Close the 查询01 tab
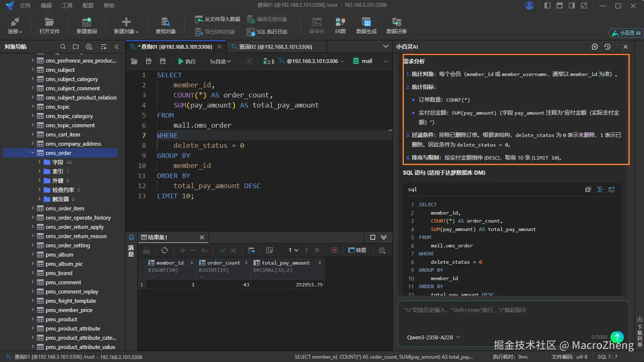 coord(220,47)
